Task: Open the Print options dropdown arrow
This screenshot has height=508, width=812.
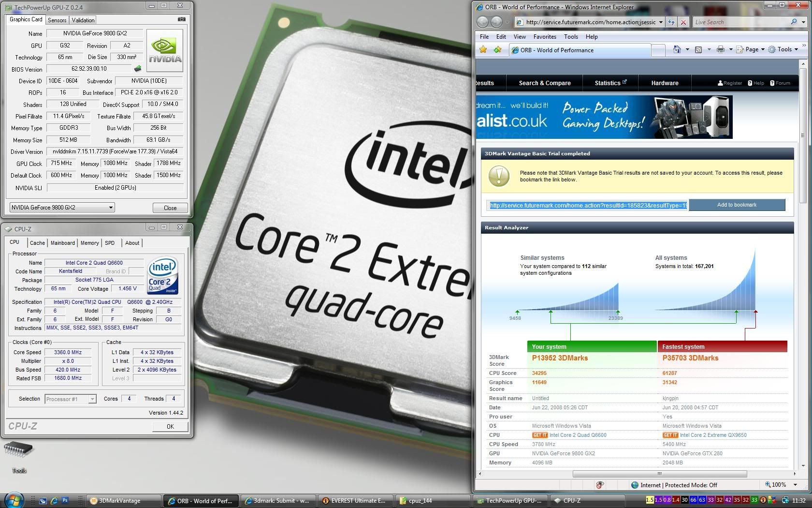Action: [730, 49]
